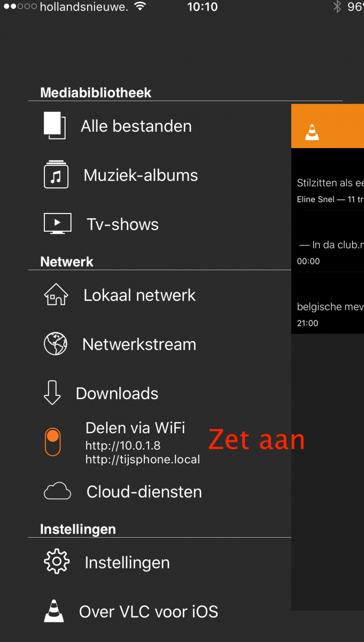Viewport: 364px width, 642px height.
Task: Open Alle bestanden menu item
Action: (x=136, y=126)
